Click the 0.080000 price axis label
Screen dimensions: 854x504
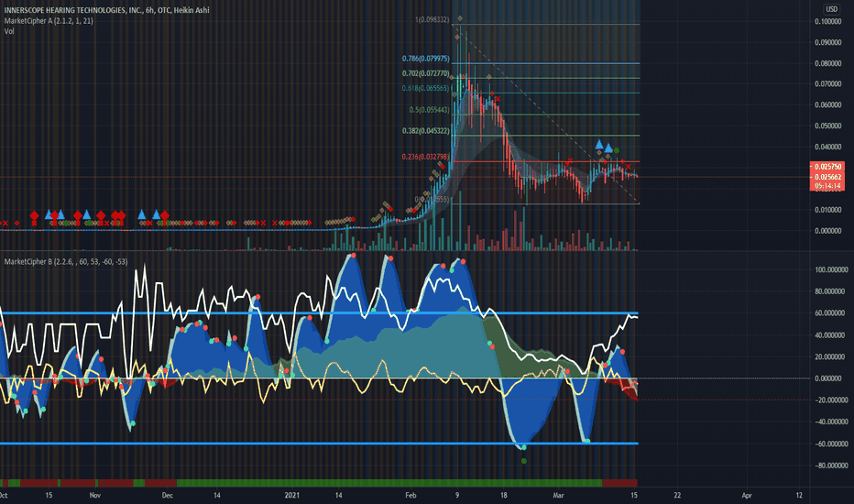[x=827, y=63]
